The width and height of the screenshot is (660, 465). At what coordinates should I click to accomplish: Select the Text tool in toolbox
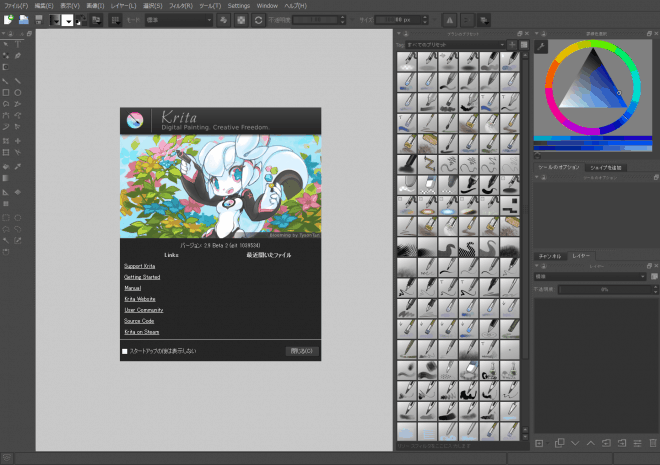pos(18,44)
